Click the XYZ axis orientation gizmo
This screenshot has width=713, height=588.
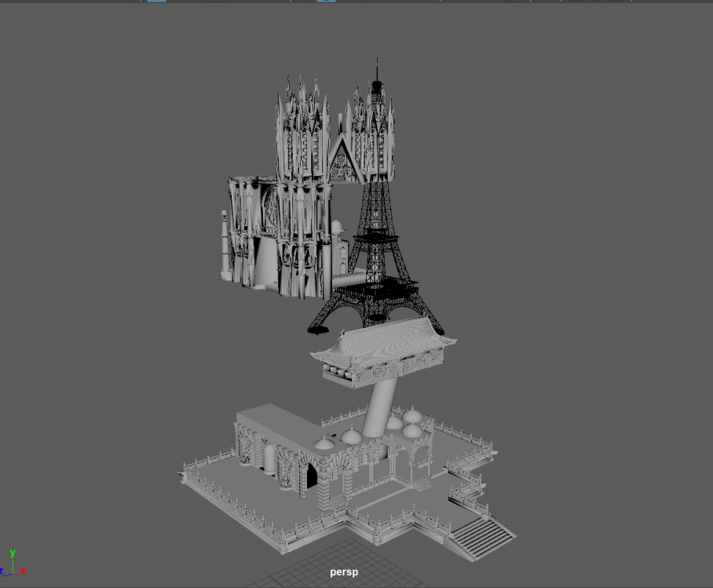click(13, 564)
